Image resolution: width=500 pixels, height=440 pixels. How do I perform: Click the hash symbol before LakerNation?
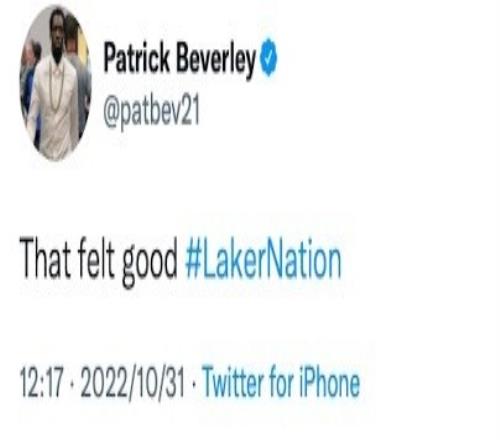193,260
